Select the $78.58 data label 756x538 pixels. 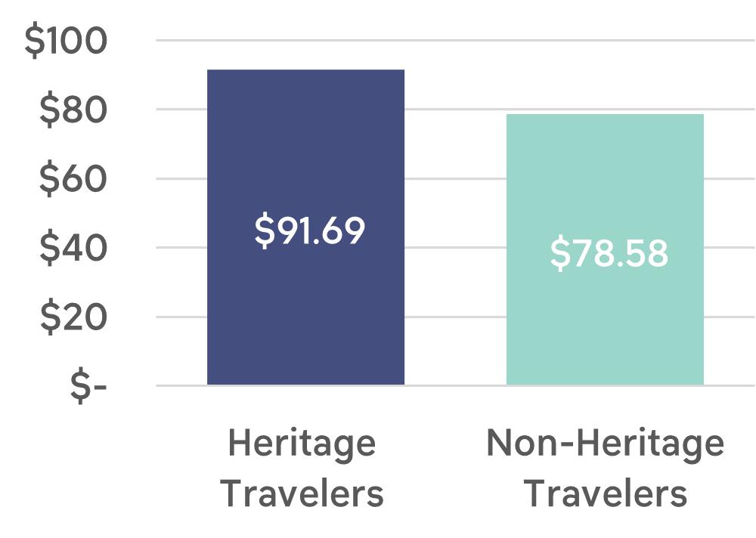(x=609, y=254)
